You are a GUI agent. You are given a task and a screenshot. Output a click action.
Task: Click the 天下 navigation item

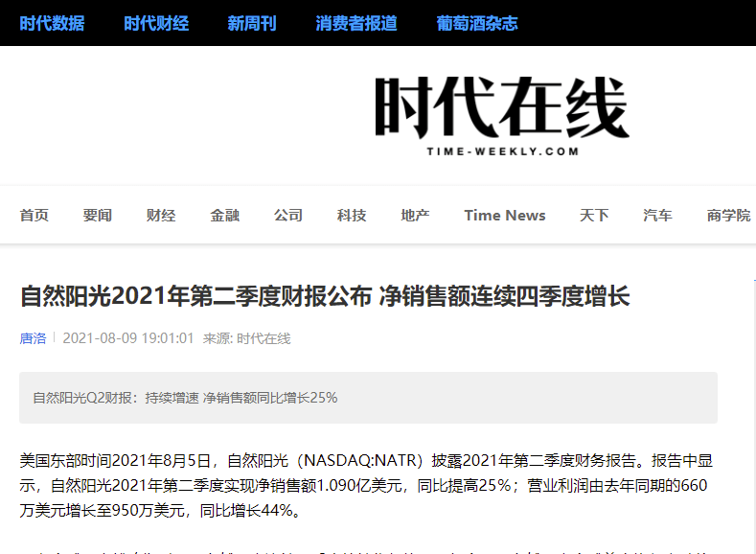pyautogui.click(x=594, y=216)
